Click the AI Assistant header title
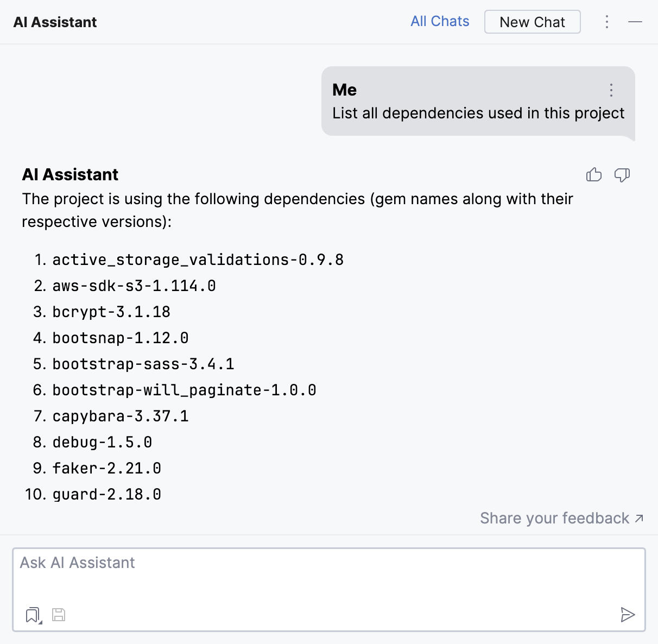 tap(55, 22)
